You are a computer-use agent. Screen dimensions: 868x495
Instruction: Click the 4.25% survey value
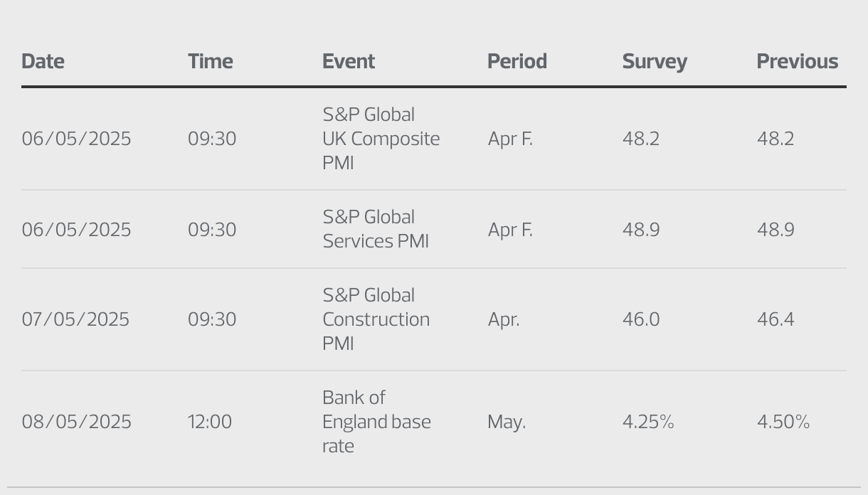[647, 422]
